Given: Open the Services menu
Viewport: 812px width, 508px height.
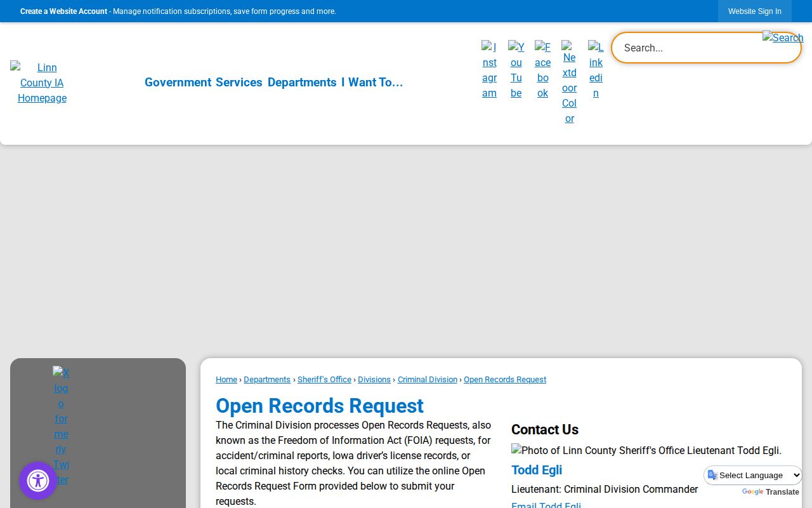Looking at the screenshot, I should click(239, 82).
